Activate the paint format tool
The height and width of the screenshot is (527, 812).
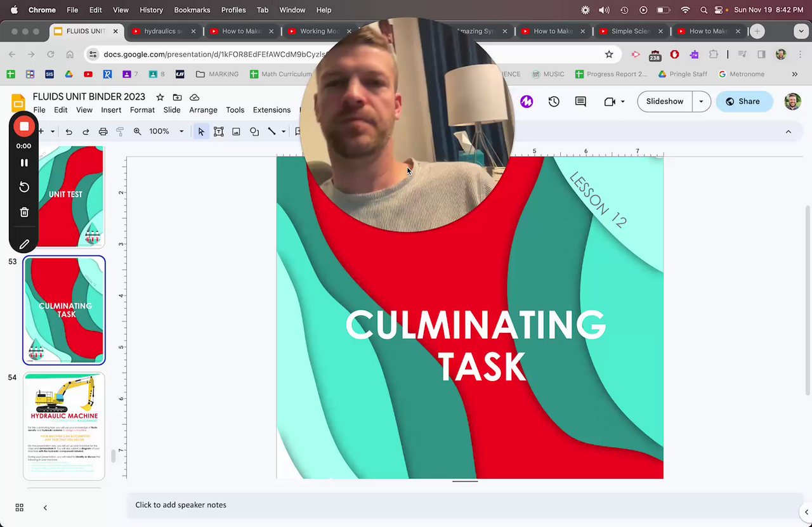click(120, 131)
